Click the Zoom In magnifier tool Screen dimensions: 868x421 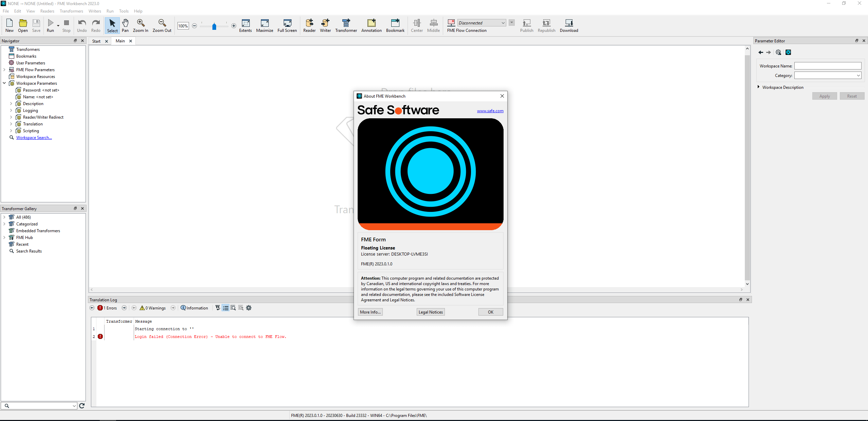pyautogui.click(x=140, y=25)
